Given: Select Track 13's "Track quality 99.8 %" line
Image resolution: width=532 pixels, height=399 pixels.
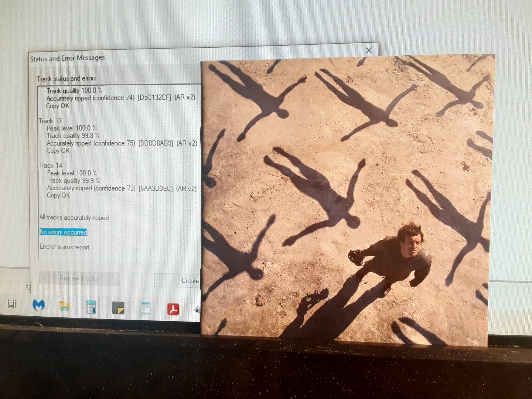Looking at the screenshot, I should coord(73,136).
